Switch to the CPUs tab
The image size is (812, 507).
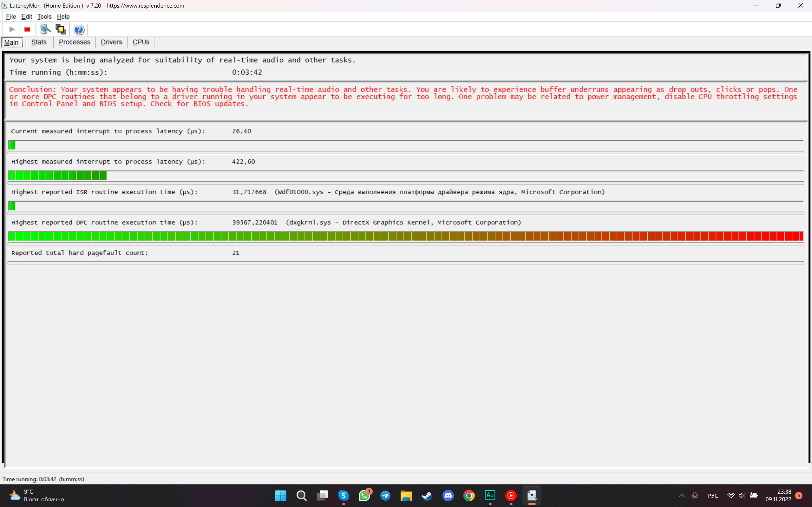point(140,42)
